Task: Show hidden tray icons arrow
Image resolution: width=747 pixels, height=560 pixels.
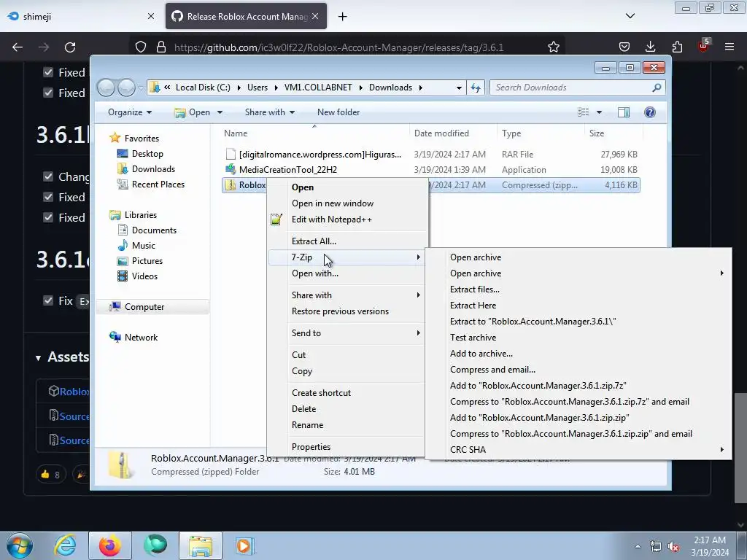Action: 638,547
